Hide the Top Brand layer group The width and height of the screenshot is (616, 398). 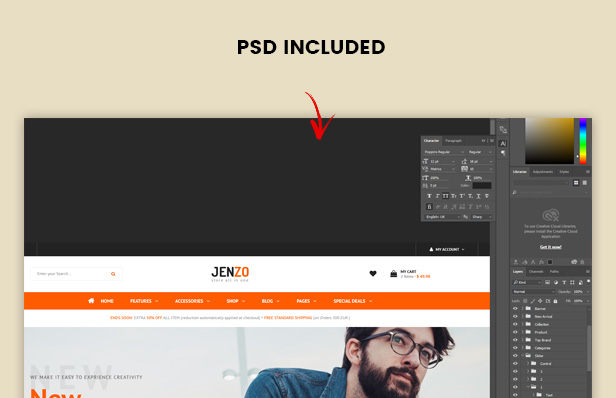pos(515,340)
